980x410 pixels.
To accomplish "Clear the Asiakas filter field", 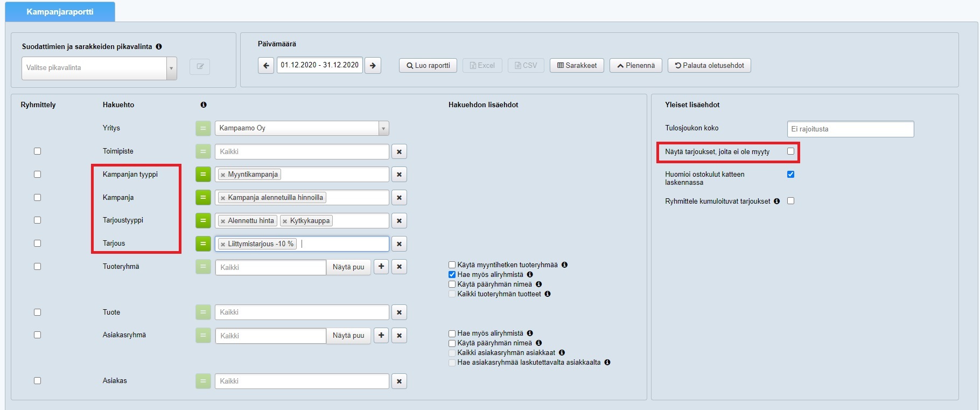I will (399, 381).
